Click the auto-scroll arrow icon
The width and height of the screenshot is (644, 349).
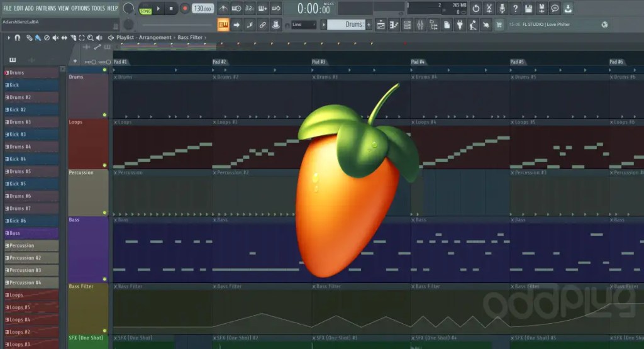click(x=236, y=25)
